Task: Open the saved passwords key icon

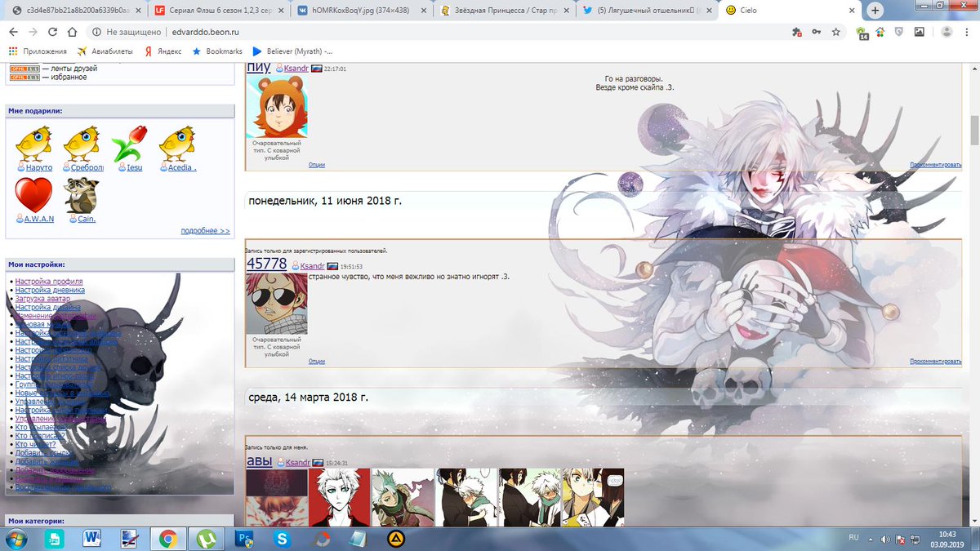Action: pyautogui.click(x=816, y=32)
